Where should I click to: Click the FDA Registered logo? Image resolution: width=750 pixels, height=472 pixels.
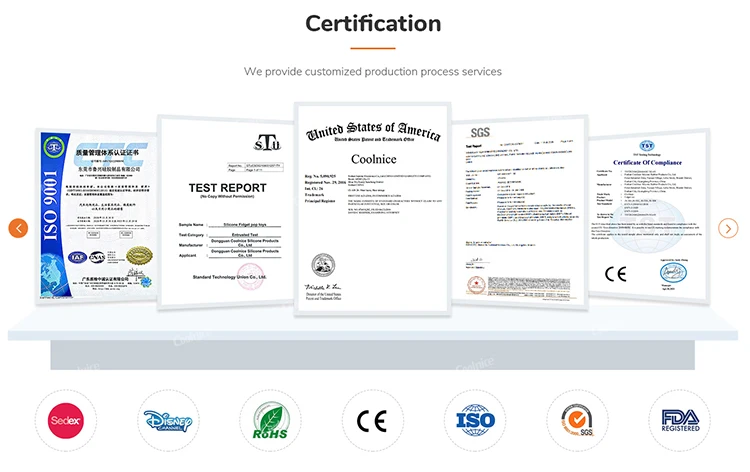tap(680, 421)
